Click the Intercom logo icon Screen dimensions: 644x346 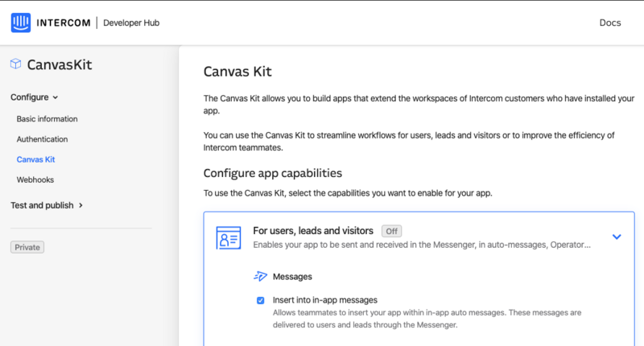tap(21, 23)
